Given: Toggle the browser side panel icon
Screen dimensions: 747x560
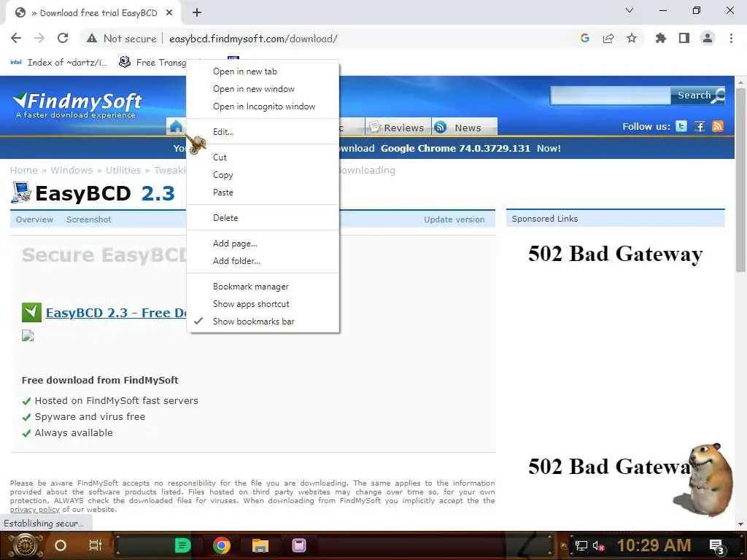Looking at the screenshot, I should pos(684,39).
